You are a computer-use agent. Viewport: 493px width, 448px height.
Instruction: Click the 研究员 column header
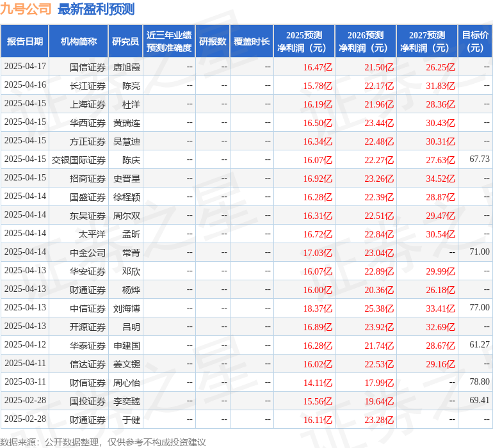[x=125, y=41]
